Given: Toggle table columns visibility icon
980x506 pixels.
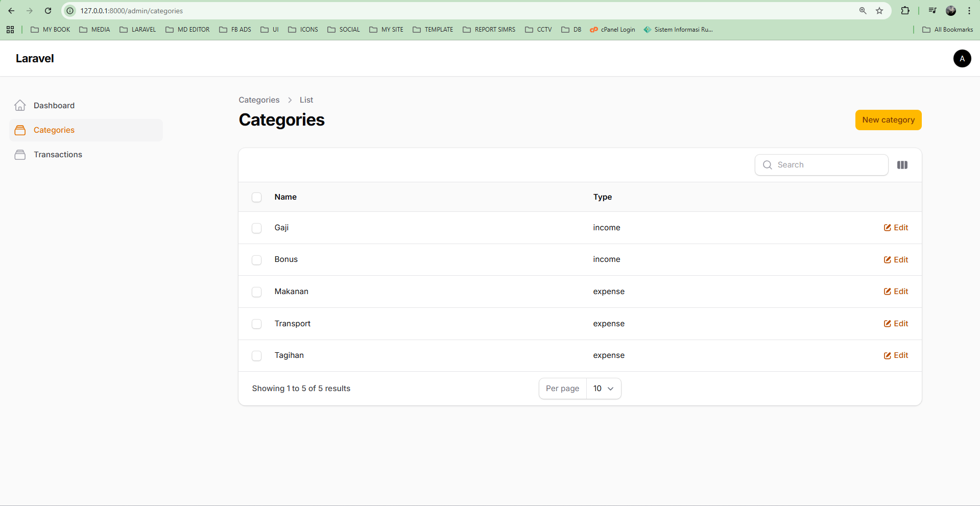Looking at the screenshot, I should (902, 165).
